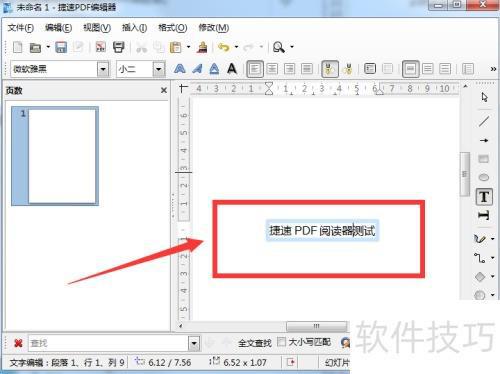Select the arrow pointer tool
This screenshot has height=374, width=500.
[484, 97]
